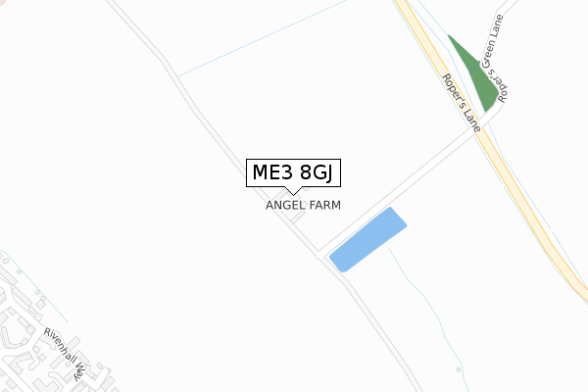The width and height of the screenshot is (588, 392).
Task: Select the Angel Farm building outline south of its label
Action: [x=297, y=218]
